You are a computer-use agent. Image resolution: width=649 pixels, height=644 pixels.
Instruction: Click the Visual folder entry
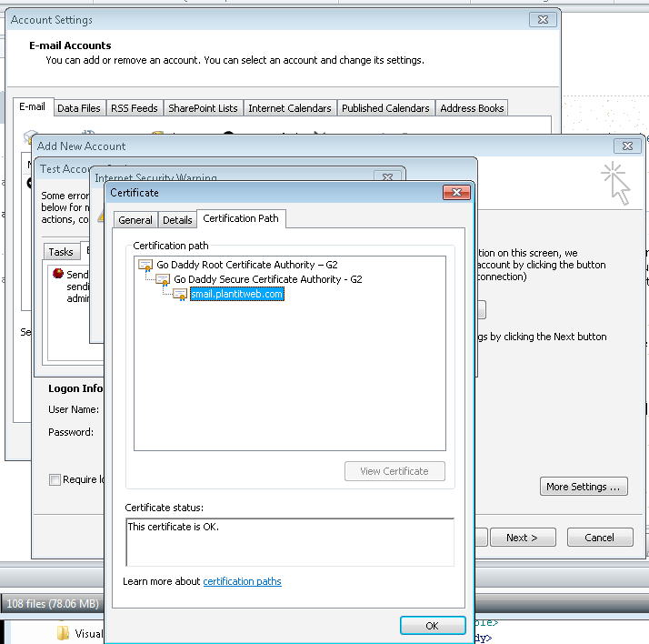(x=80, y=633)
